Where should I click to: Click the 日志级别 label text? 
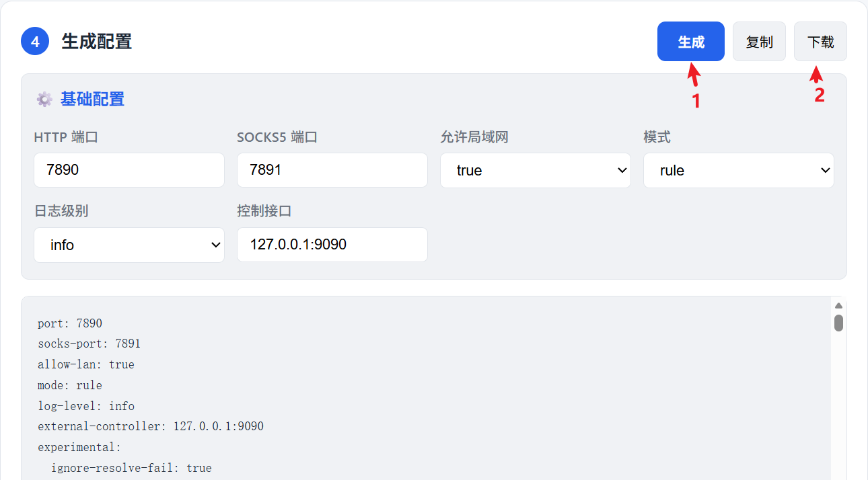(x=61, y=211)
